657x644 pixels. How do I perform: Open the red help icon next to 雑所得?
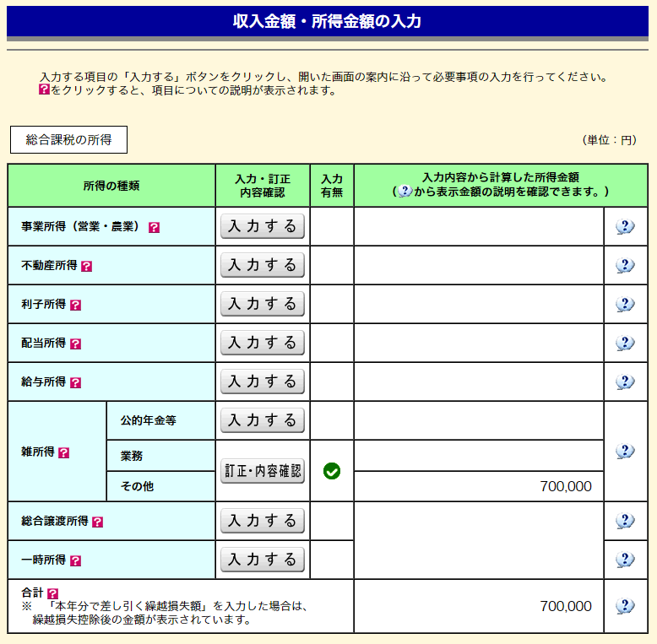pos(64,452)
